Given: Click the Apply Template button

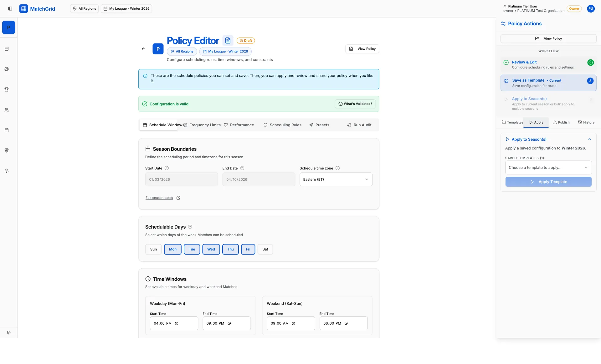Looking at the screenshot, I should (x=548, y=182).
